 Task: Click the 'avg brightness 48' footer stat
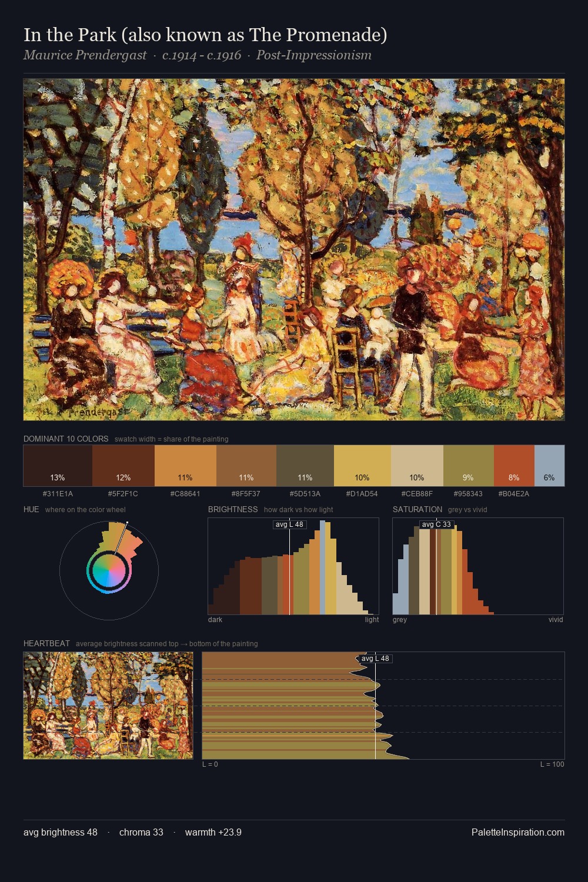click(x=61, y=832)
